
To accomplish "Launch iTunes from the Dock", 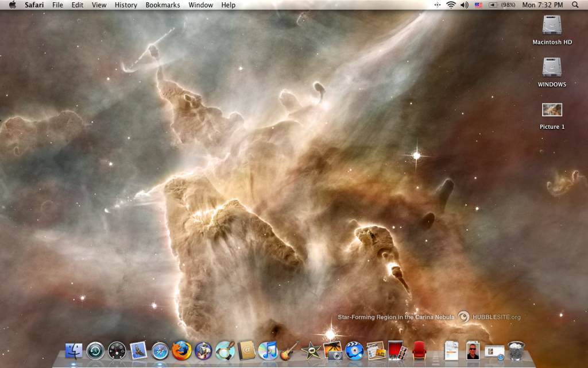I will coord(268,351).
